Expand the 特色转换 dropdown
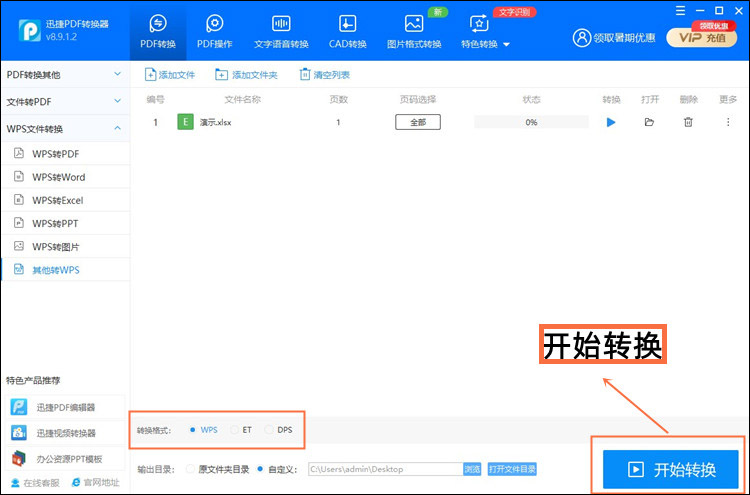 [x=486, y=31]
